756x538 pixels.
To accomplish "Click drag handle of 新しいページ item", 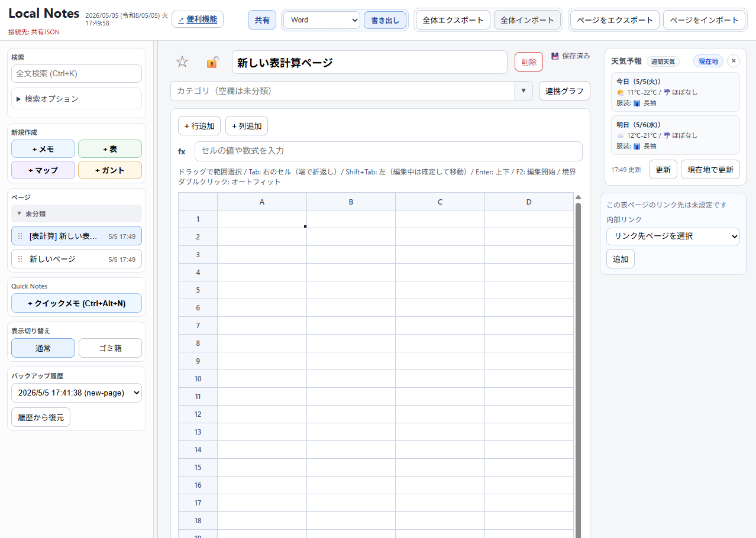I will pos(20,259).
